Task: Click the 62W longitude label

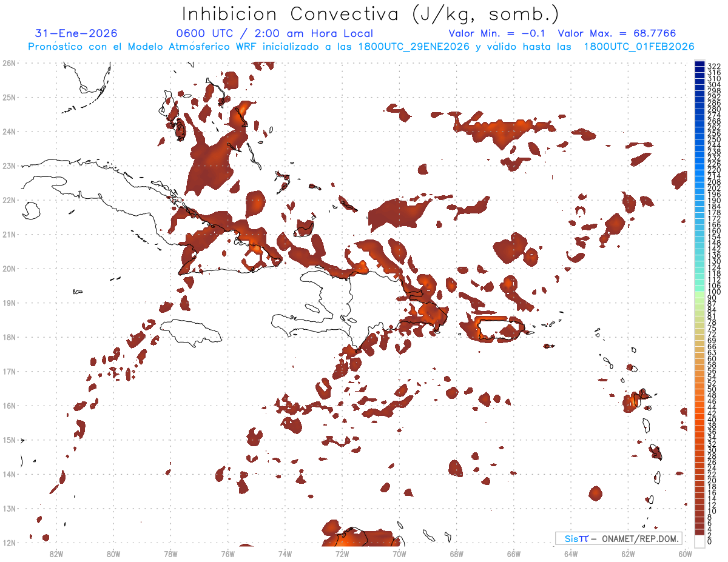Action: [x=628, y=554]
